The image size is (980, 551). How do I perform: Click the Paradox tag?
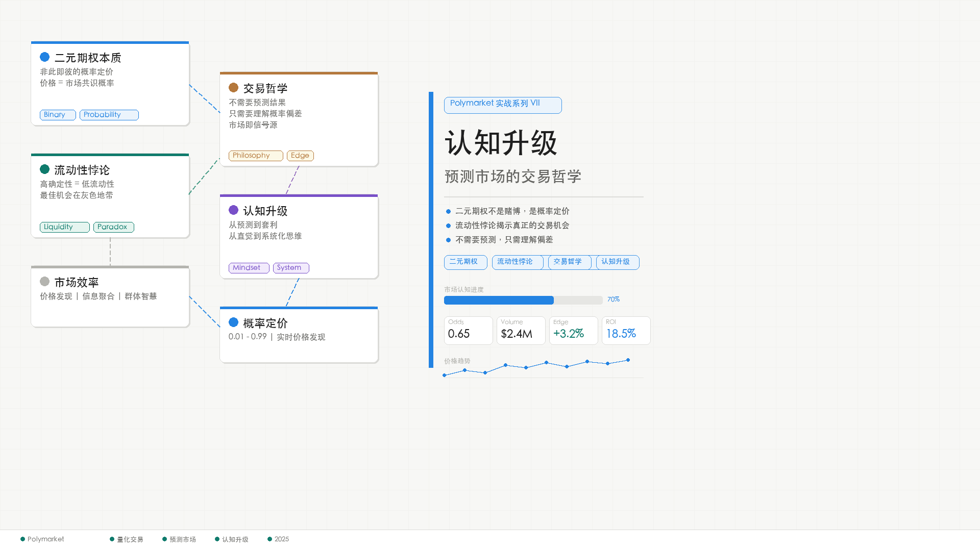tap(113, 227)
